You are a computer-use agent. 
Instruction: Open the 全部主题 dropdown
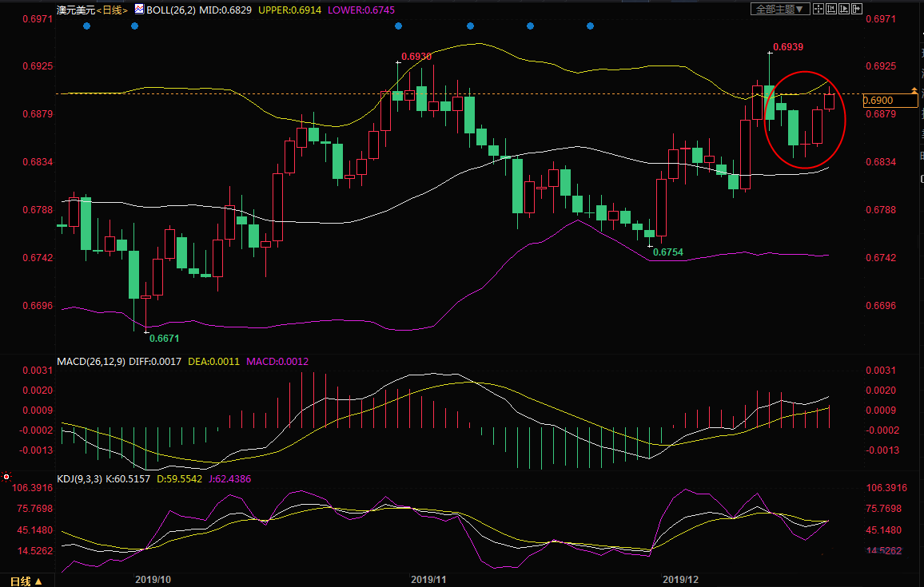point(780,9)
